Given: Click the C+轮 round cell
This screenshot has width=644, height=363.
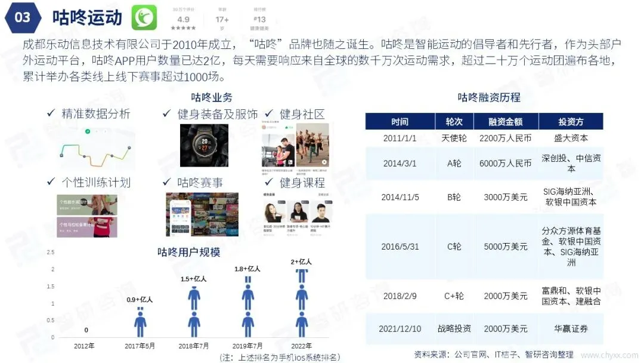Looking at the screenshot, I should pos(454,296).
